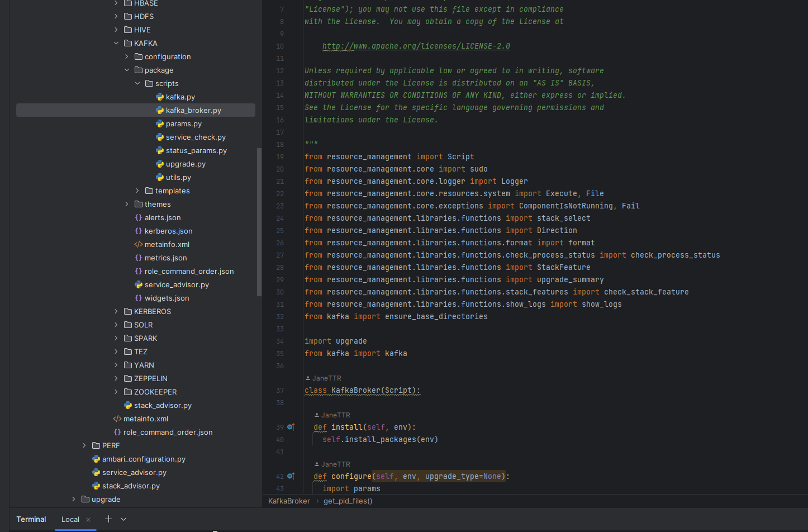Click the alerts.json braces icon
808x532 pixels.
coord(139,217)
